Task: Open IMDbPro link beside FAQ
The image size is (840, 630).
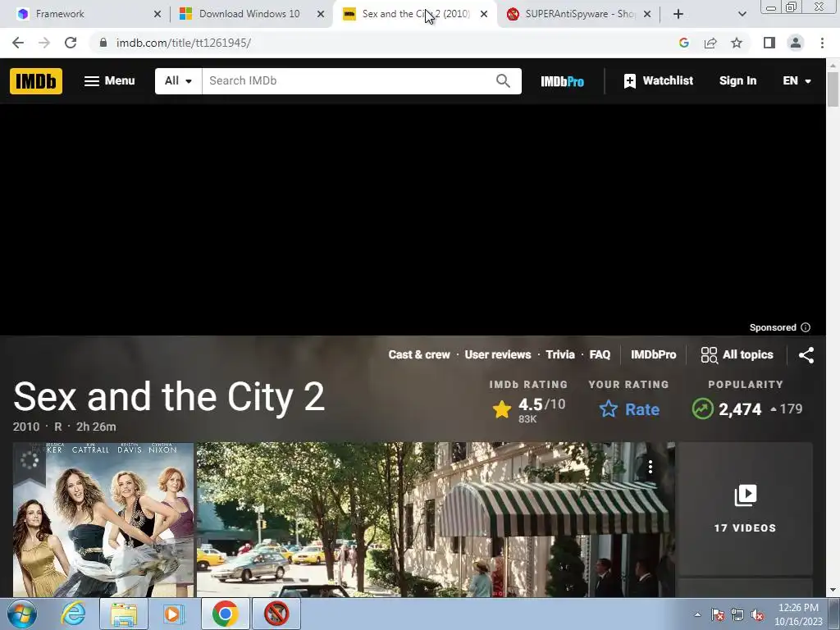Action: 653,354
